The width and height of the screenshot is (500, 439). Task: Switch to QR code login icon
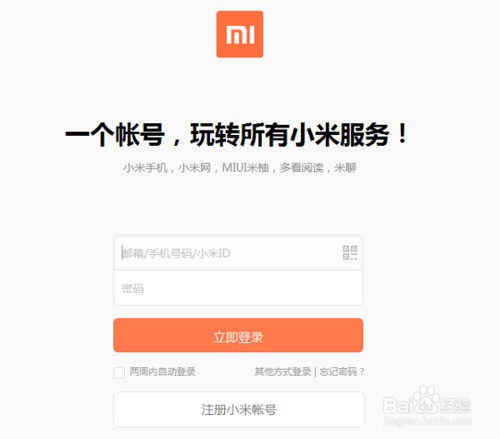click(x=350, y=253)
